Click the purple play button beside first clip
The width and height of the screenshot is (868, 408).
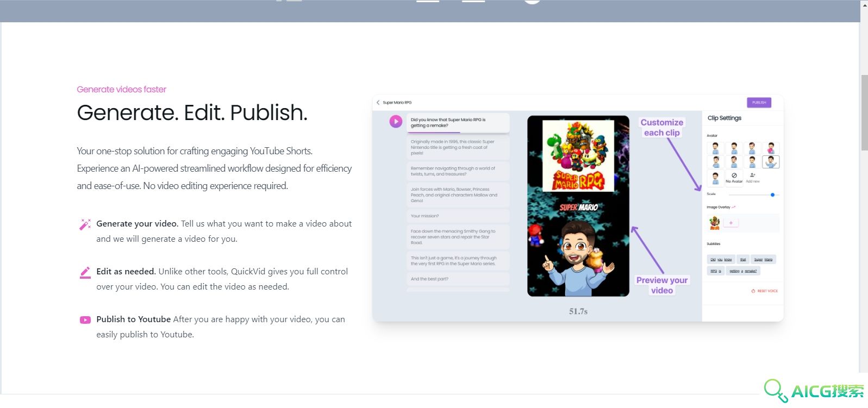396,121
